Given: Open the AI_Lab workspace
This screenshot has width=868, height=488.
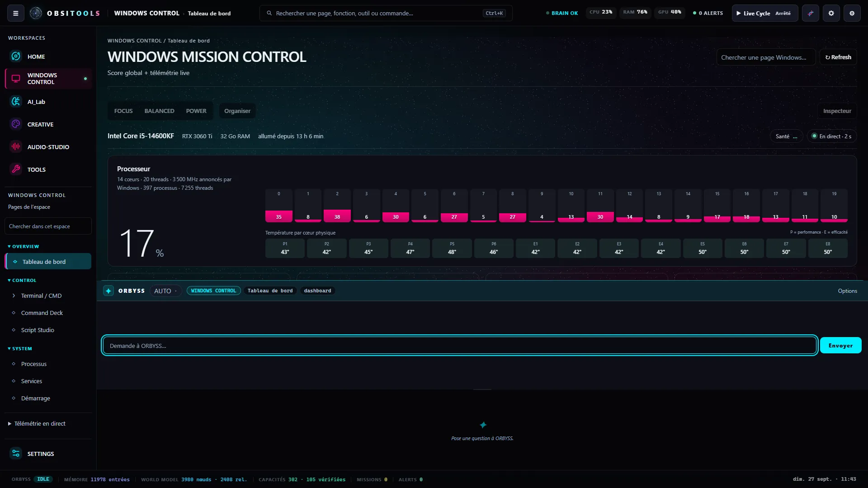Looking at the screenshot, I should 48,102.
